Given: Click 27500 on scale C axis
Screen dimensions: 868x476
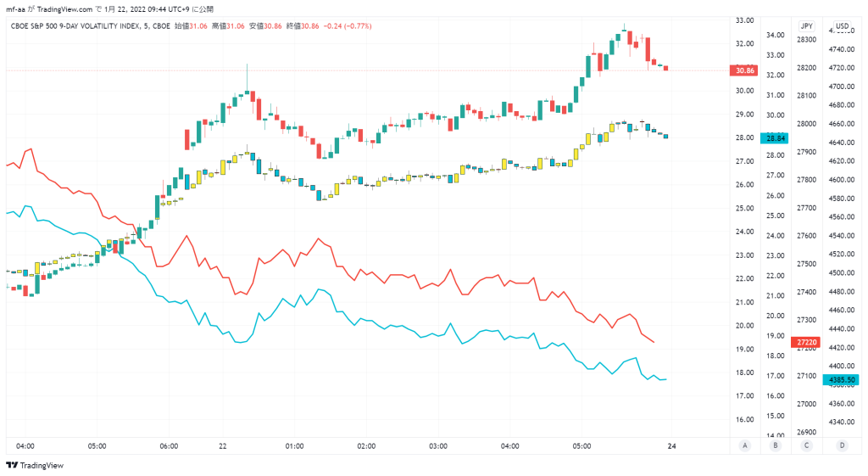Looking at the screenshot, I should point(807,264).
